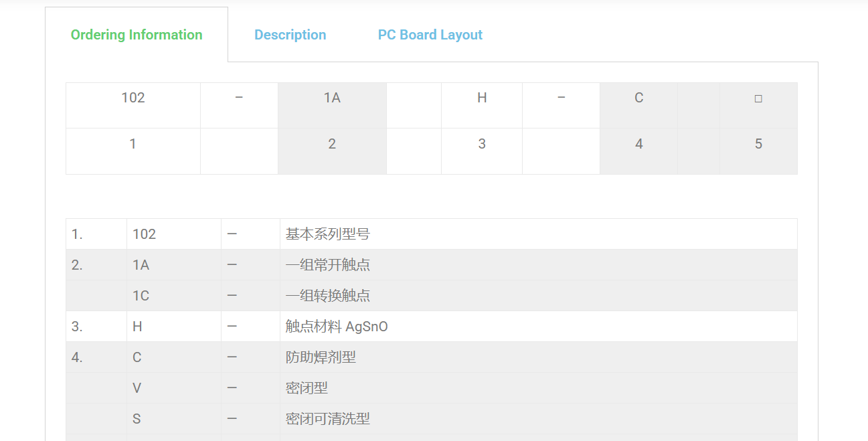
Task: Click the 102 cell in ordering code
Action: 133,98
